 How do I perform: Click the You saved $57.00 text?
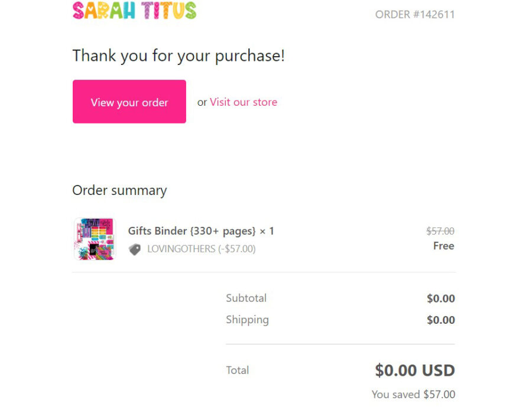coord(413,394)
